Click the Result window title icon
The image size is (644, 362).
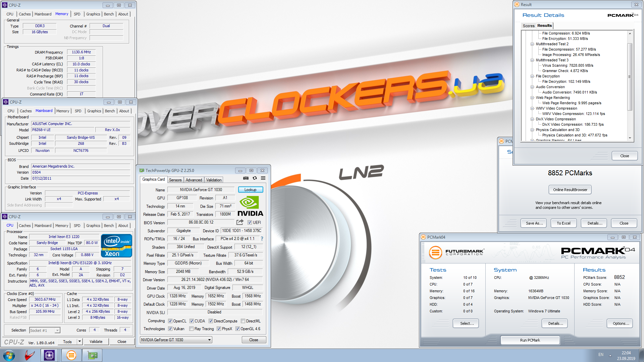tap(517, 4)
